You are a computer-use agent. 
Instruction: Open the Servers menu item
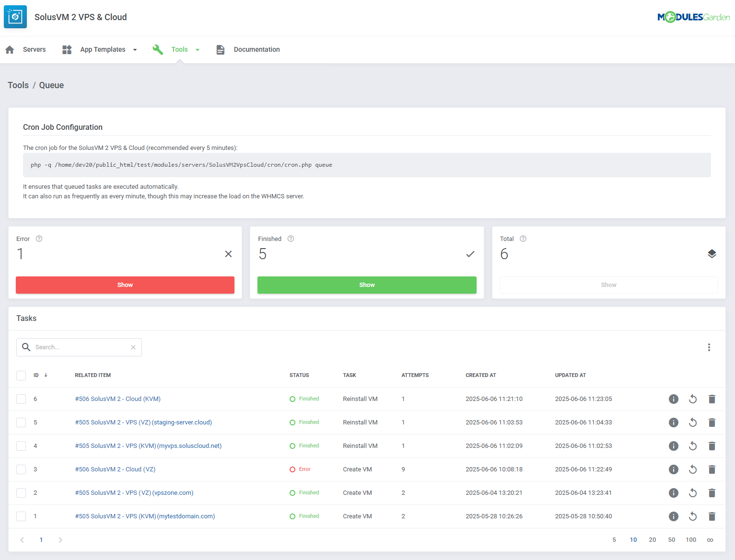34,49
